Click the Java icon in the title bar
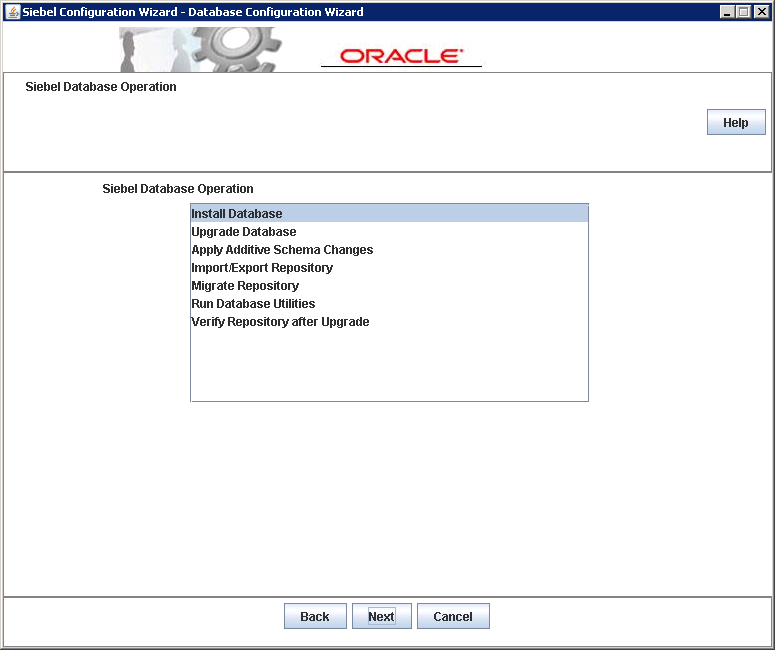This screenshot has width=775, height=650. coord(12,11)
